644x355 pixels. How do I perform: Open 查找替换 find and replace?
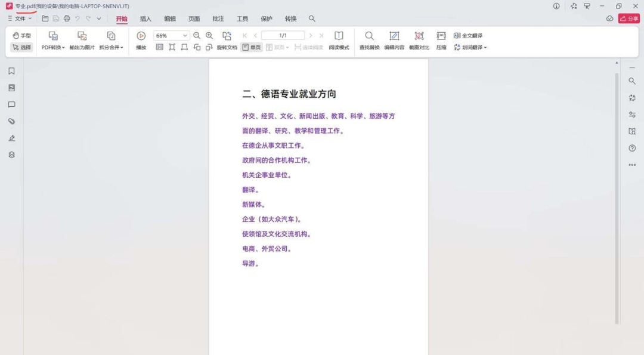pyautogui.click(x=369, y=41)
